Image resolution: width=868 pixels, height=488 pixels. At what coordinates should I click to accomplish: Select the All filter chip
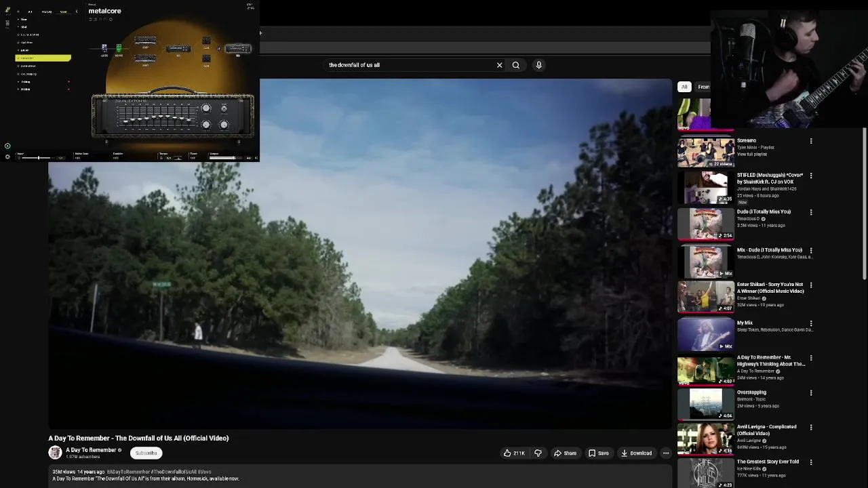coord(685,87)
